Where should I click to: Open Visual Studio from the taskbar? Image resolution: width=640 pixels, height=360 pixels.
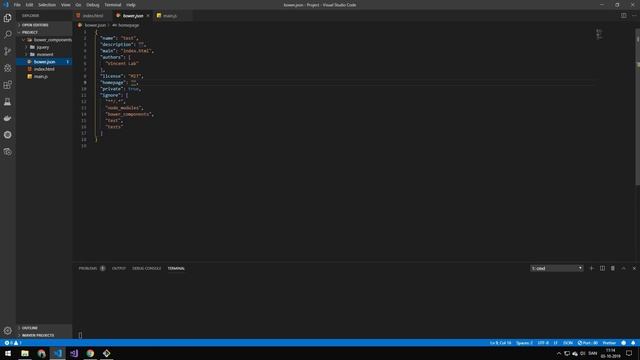[74, 353]
